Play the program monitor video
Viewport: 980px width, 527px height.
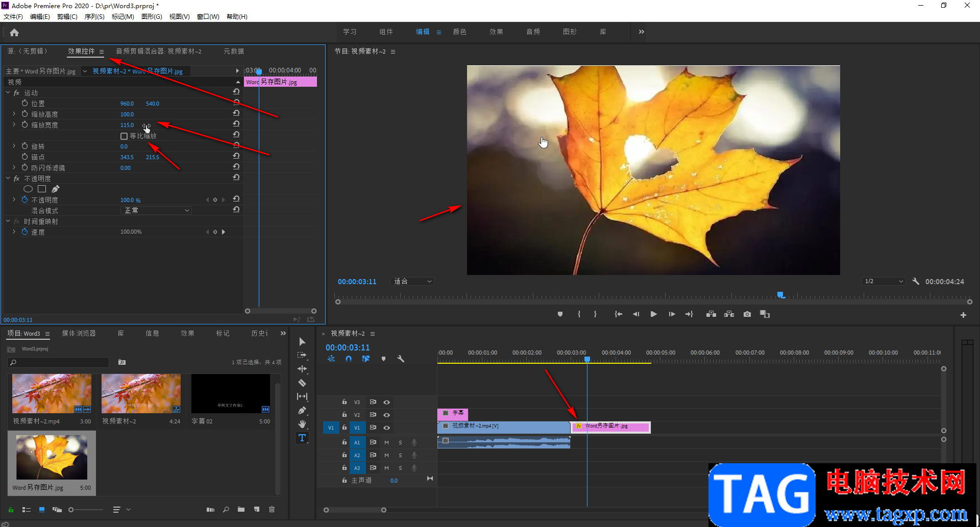pyautogui.click(x=653, y=314)
